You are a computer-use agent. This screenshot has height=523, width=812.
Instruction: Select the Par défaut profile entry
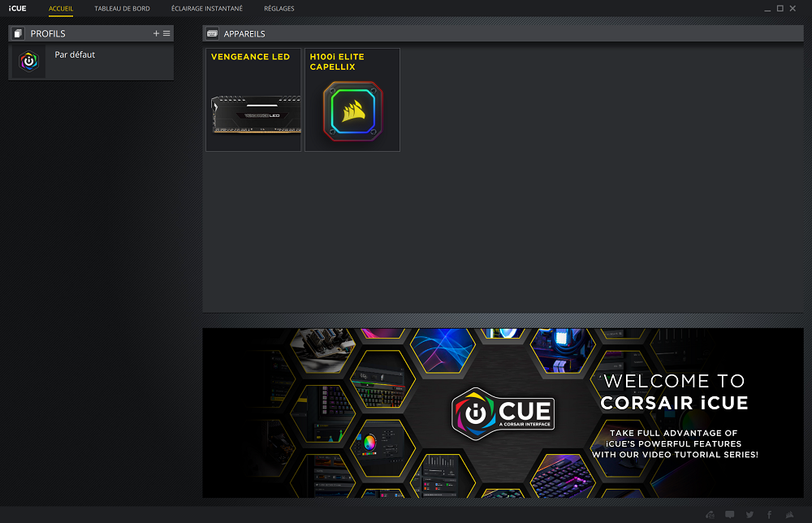(106, 63)
